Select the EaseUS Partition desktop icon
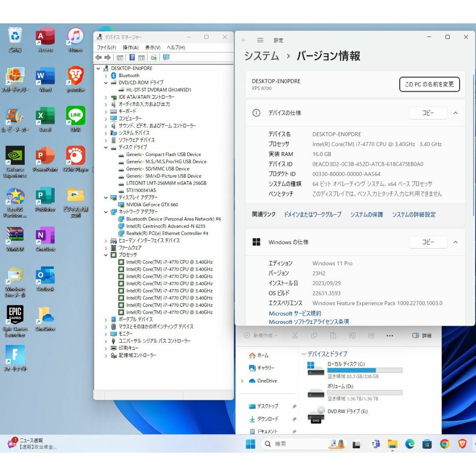476x476 pixels. coord(15,202)
